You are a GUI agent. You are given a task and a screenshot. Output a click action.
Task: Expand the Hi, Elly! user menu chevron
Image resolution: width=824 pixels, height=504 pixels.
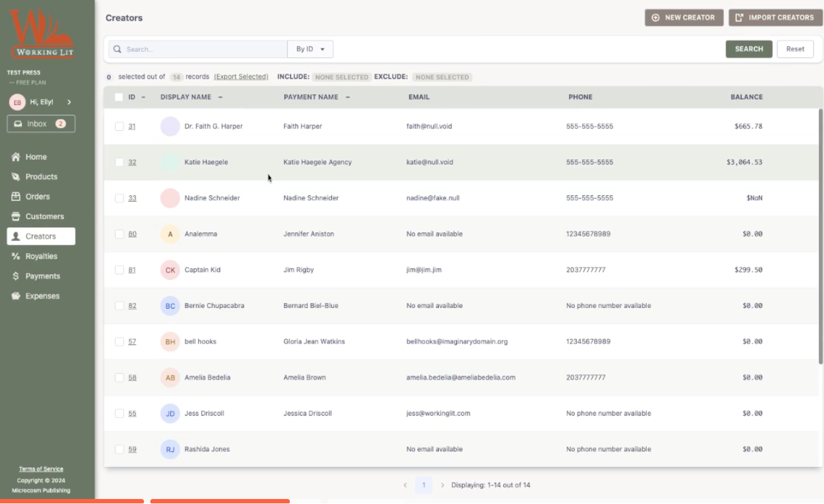point(69,102)
